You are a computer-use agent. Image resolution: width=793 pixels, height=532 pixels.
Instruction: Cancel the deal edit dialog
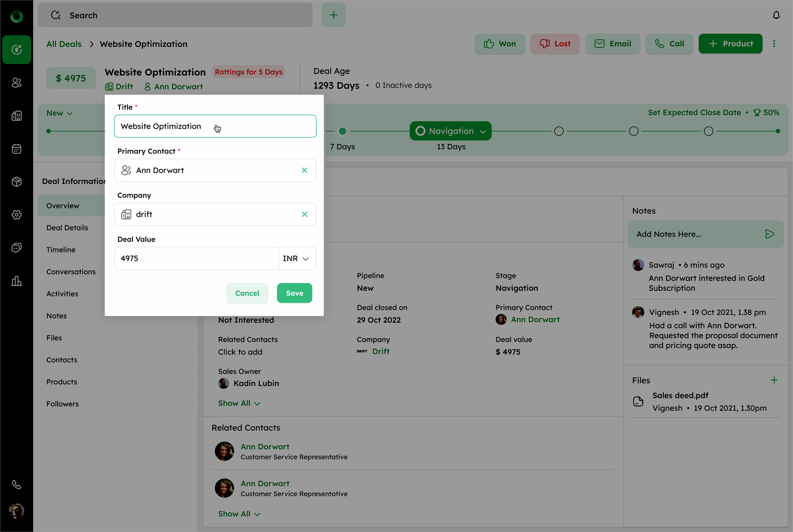(x=247, y=293)
